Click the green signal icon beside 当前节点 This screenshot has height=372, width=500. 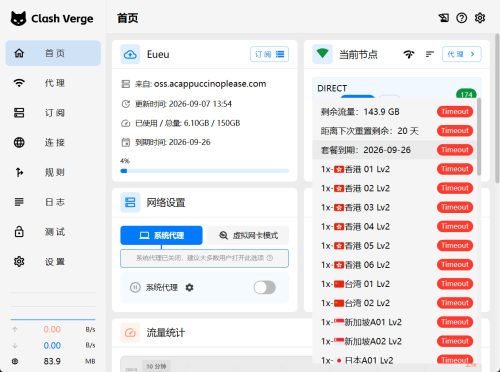322,54
